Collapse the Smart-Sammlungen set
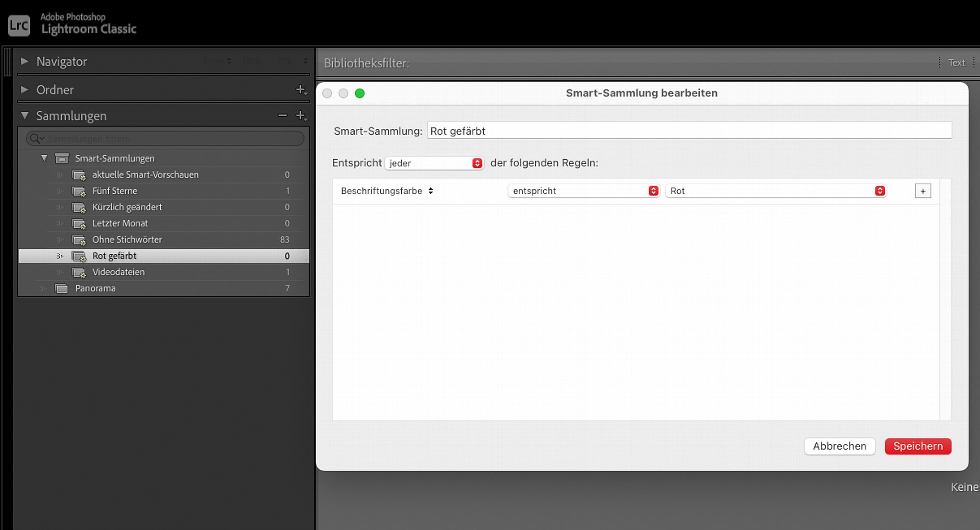The height and width of the screenshot is (530, 980). pyautogui.click(x=44, y=158)
